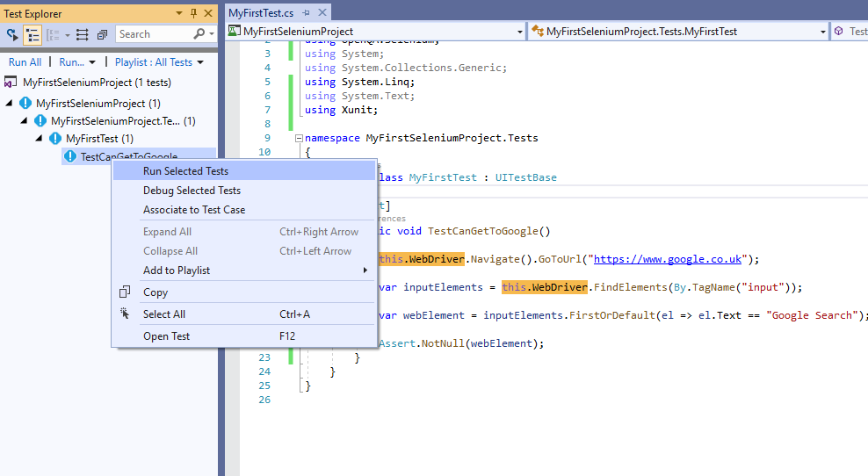
Task: Click into the Test Explorer search field
Action: (x=151, y=34)
